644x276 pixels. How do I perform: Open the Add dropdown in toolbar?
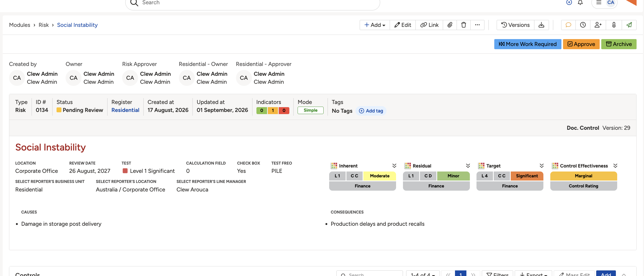[375, 25]
